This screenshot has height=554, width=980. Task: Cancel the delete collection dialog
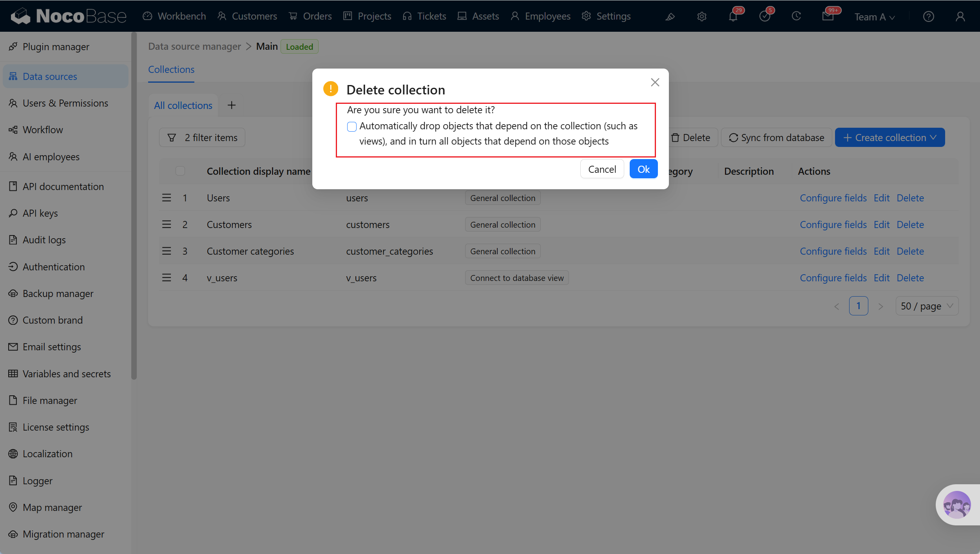[602, 169]
